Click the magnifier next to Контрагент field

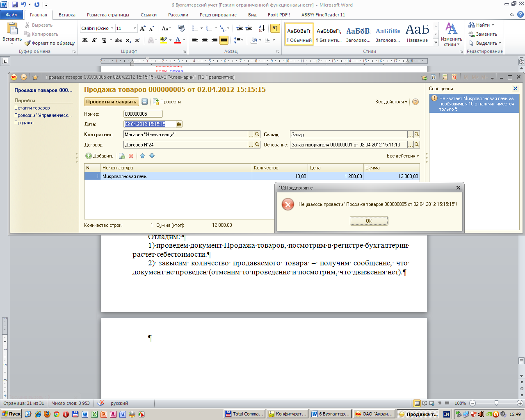click(257, 135)
